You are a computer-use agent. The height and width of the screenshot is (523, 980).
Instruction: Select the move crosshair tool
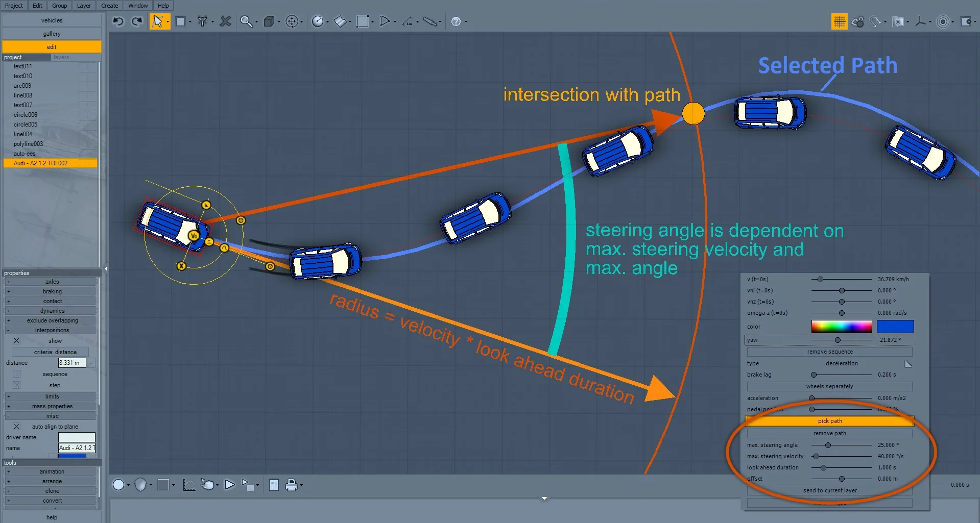[x=292, y=21]
